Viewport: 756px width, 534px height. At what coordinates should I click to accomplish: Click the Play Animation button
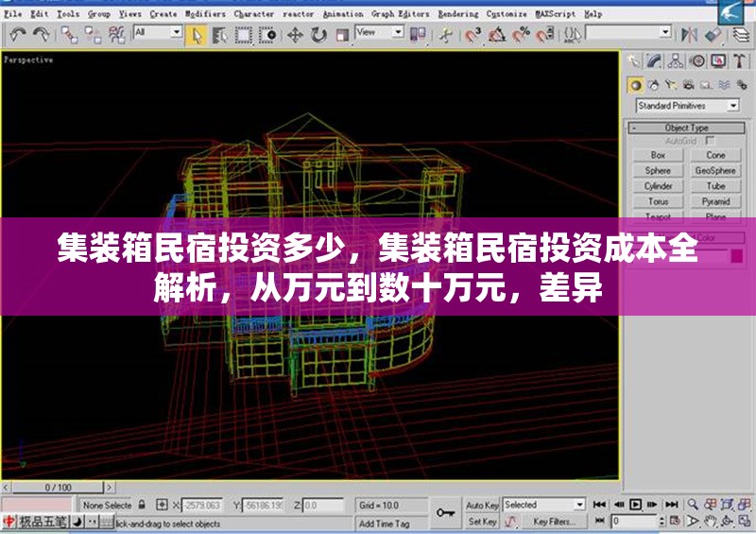[635, 505]
